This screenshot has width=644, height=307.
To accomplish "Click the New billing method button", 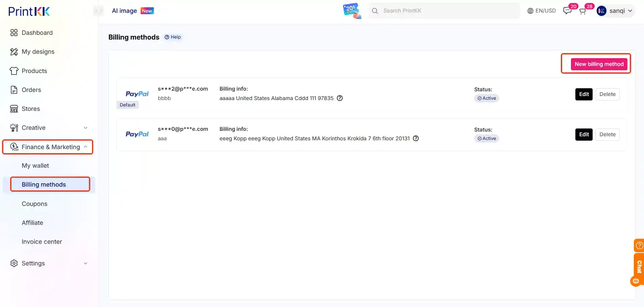I will (x=599, y=64).
